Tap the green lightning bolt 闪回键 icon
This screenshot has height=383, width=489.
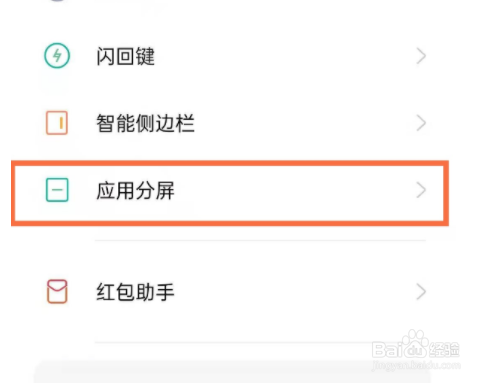57,56
